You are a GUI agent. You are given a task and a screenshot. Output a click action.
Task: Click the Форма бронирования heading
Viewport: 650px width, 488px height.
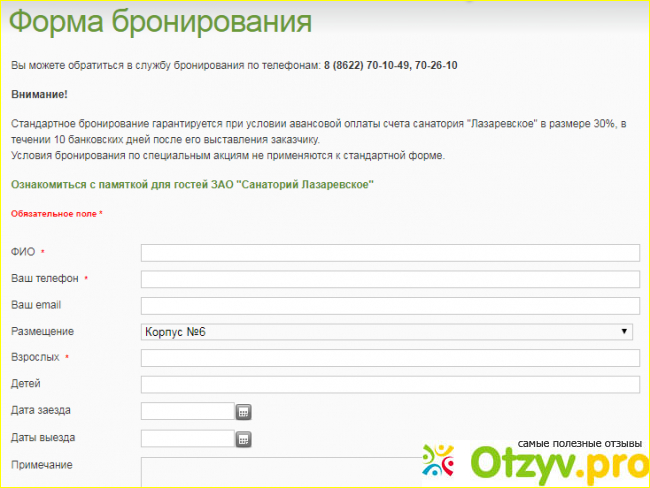161,22
